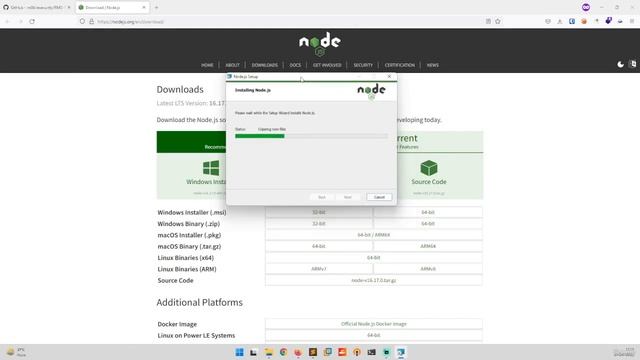Open the Pocket/shield toolbar icon

(x=548, y=21)
